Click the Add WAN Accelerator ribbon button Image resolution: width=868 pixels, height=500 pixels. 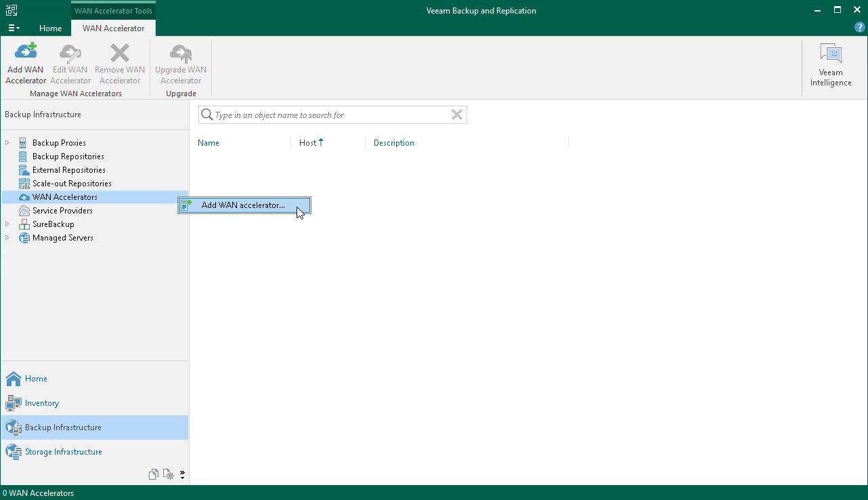pyautogui.click(x=26, y=64)
